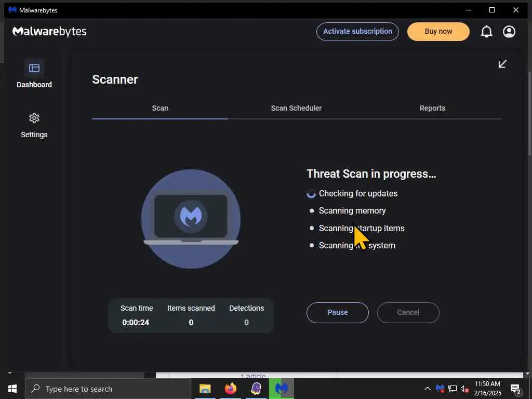This screenshot has width=532, height=399.
Task: Switch to the Scan Scheduler tab
Action: (x=296, y=108)
